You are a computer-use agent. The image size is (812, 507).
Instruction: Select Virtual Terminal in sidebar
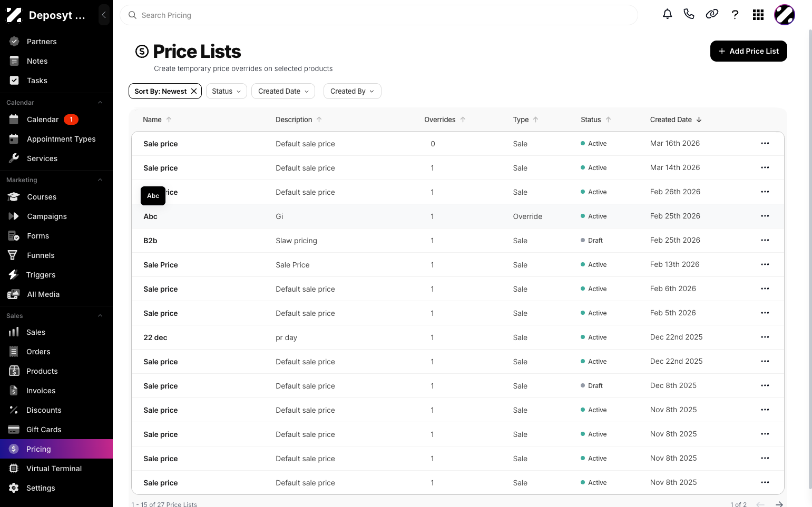[56, 469]
